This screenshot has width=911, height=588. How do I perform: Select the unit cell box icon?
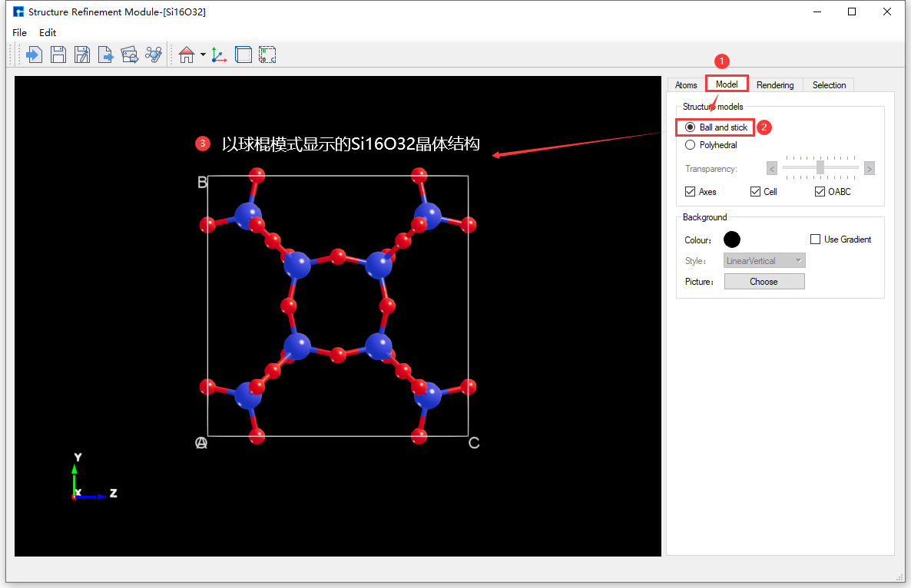pos(243,54)
